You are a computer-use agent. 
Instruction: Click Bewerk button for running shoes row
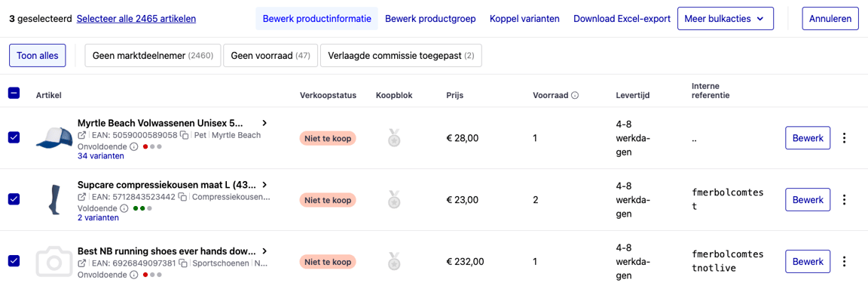pos(808,261)
